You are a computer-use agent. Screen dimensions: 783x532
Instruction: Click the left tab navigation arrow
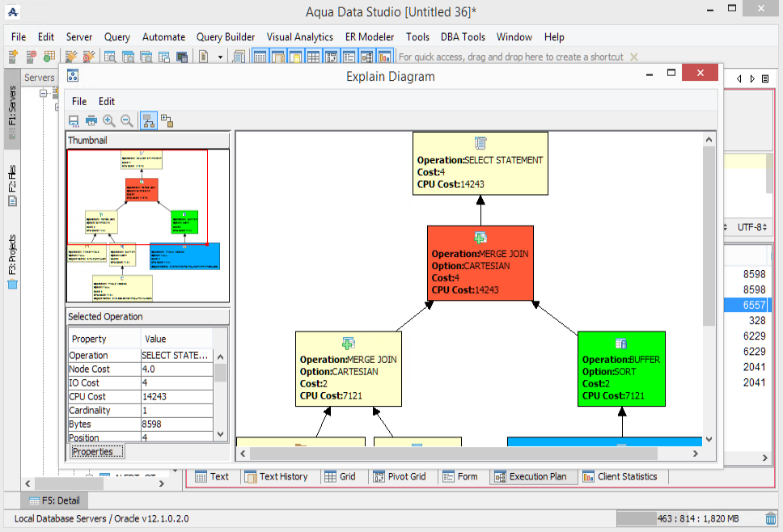[739, 79]
